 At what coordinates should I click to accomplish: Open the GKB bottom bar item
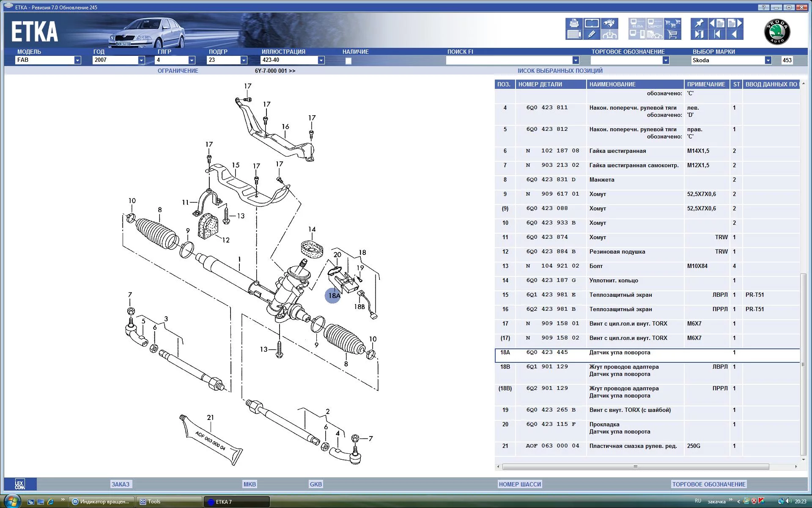(315, 484)
